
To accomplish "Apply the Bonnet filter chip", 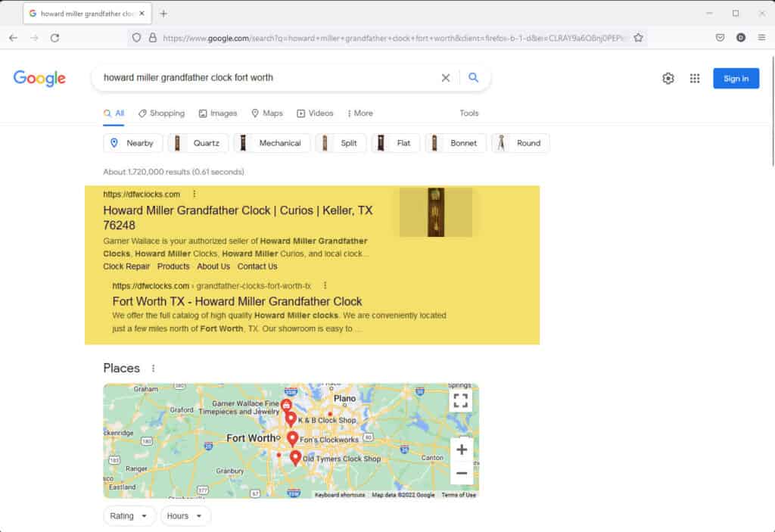I will (455, 143).
